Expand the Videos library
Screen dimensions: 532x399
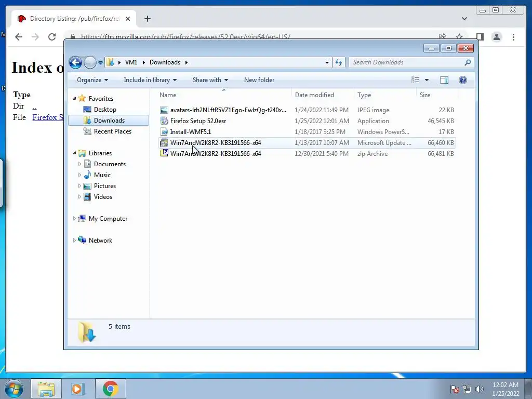pyautogui.click(x=79, y=197)
